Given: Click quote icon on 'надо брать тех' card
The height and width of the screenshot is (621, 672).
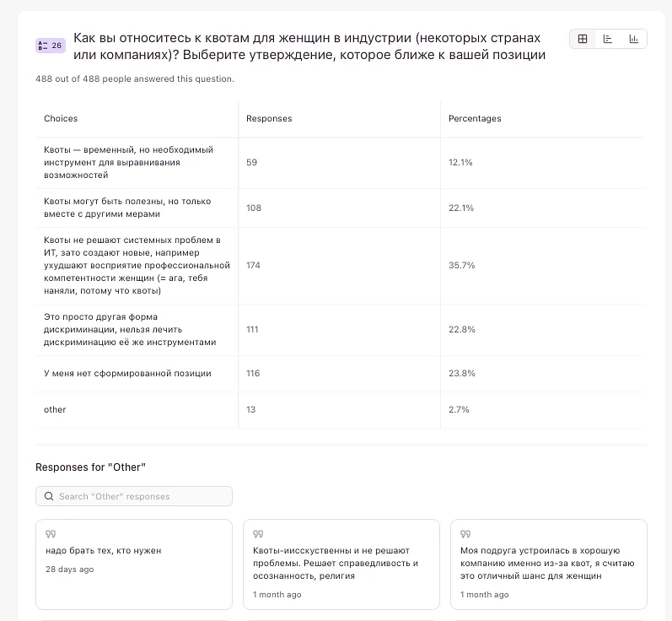Looking at the screenshot, I should pos(51,534).
